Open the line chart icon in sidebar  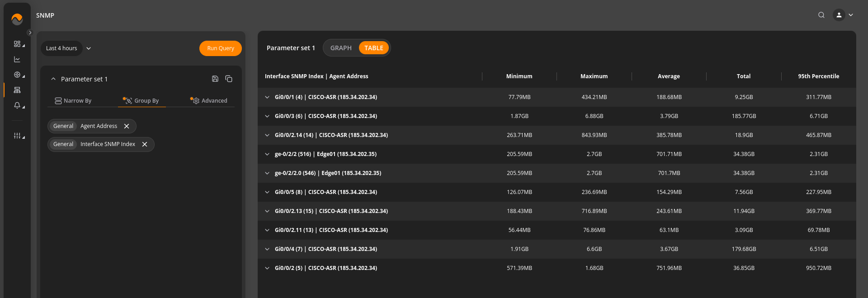[x=17, y=59]
